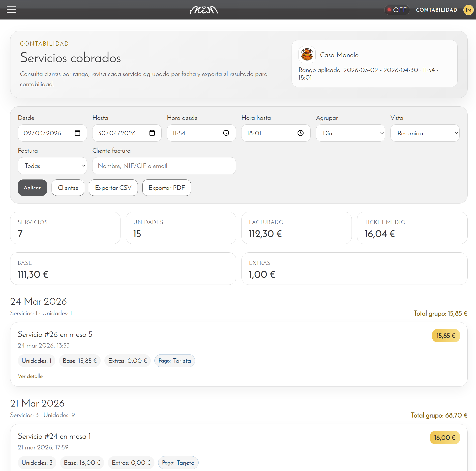Click the 16,00 € amount badge

point(445,438)
